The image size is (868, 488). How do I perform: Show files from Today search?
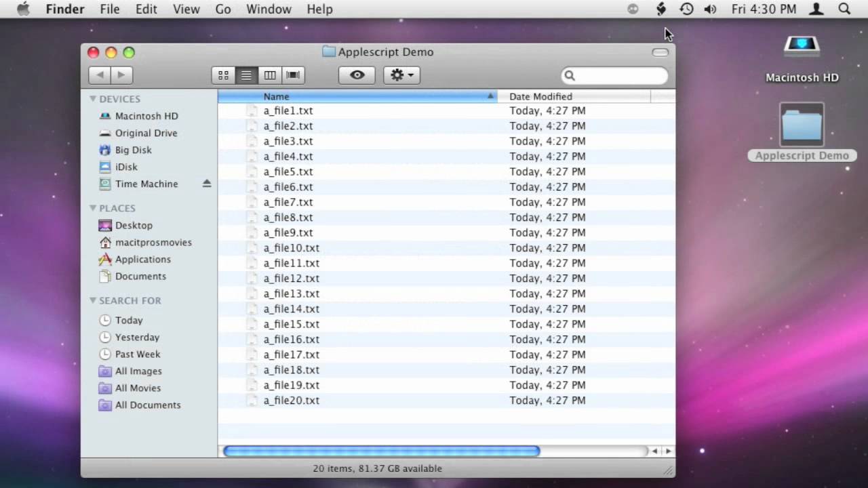[129, 320]
